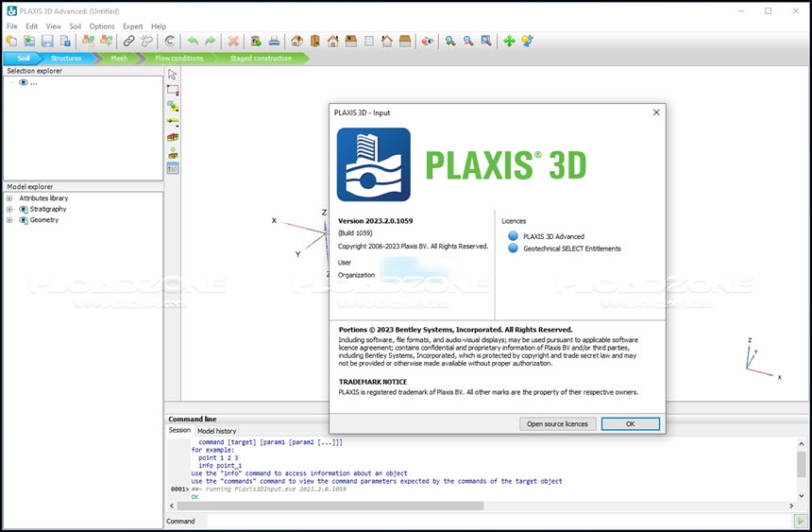Click the red X delete icon
The image size is (812, 532).
[x=233, y=41]
